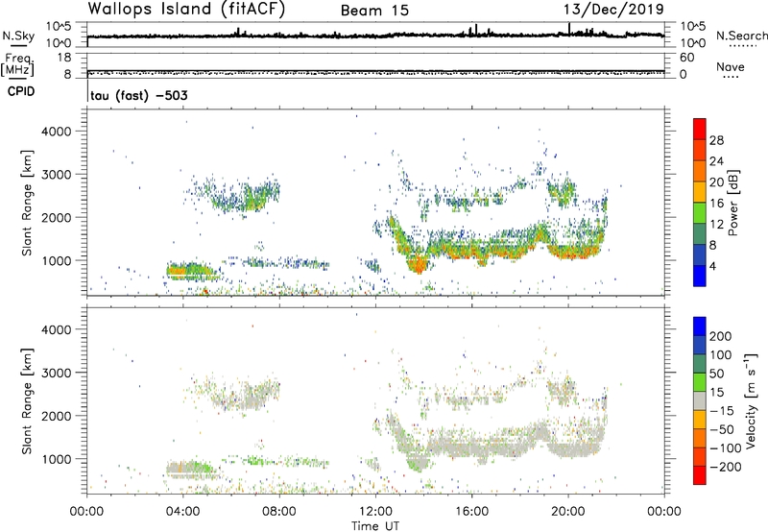
Task: Pick the bright green velocity colorbar segment
Action: [x=700, y=382]
